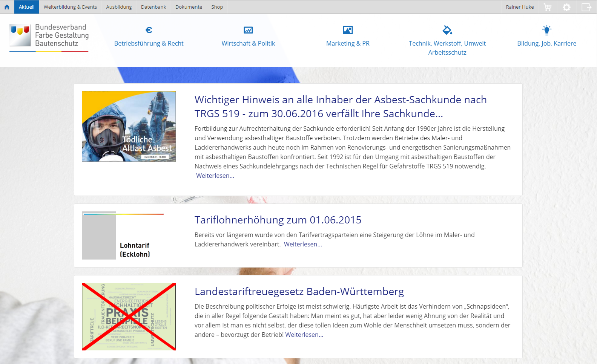Click the Tödliche Altlast Asbest thumbnail
Image resolution: width=597 pixels, height=364 pixels.
pos(129,126)
